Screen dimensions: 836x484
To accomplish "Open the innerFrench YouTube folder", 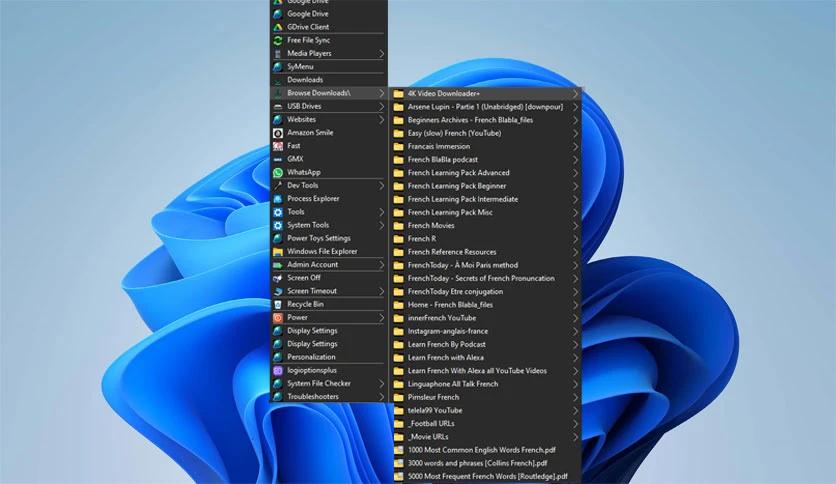I will click(x=486, y=318).
